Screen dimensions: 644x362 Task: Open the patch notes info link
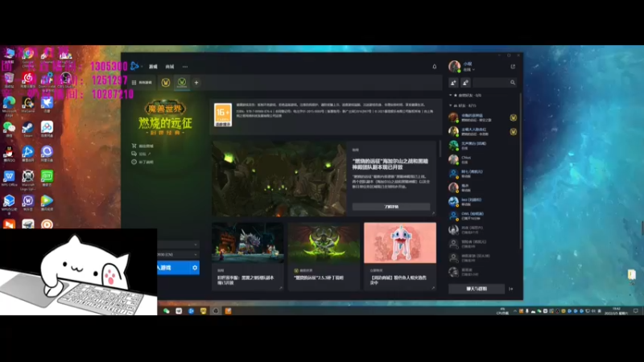pyautogui.click(x=142, y=162)
